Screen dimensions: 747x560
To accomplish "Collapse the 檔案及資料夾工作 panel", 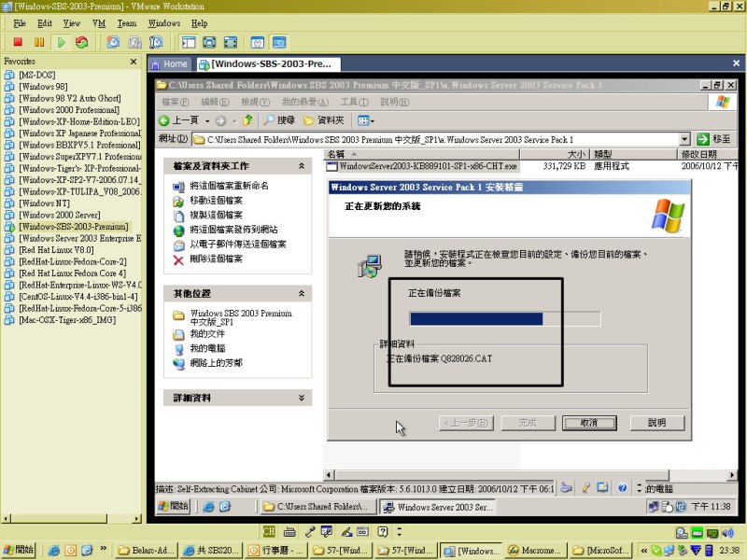I will [301, 166].
